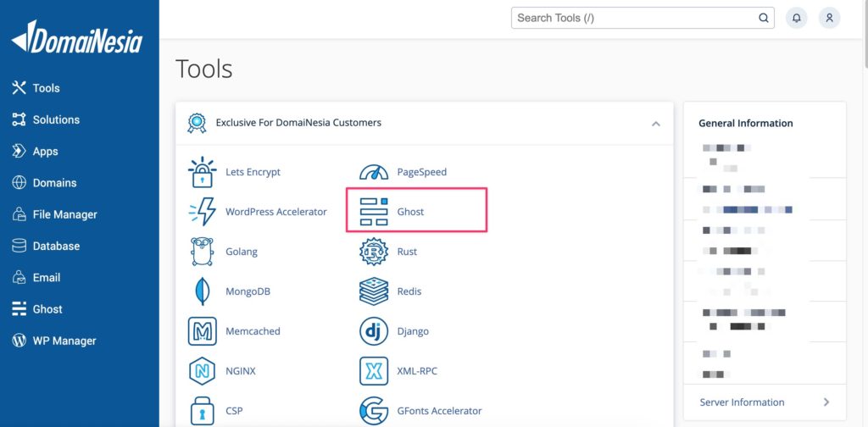Open the WordPress Accelerator lightning icon
Image resolution: width=868 pixels, height=427 pixels.
point(202,212)
